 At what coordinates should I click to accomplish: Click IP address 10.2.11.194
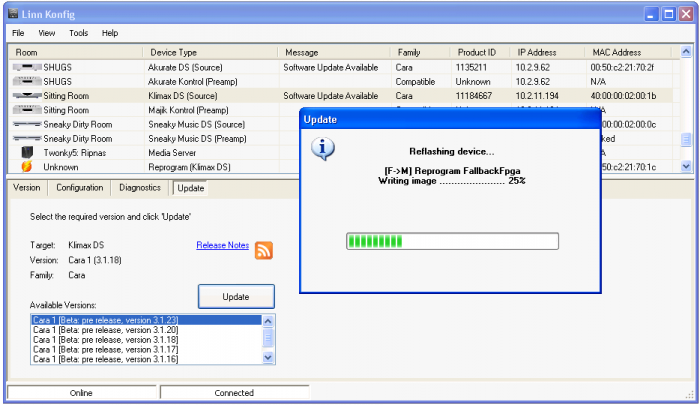(x=537, y=96)
